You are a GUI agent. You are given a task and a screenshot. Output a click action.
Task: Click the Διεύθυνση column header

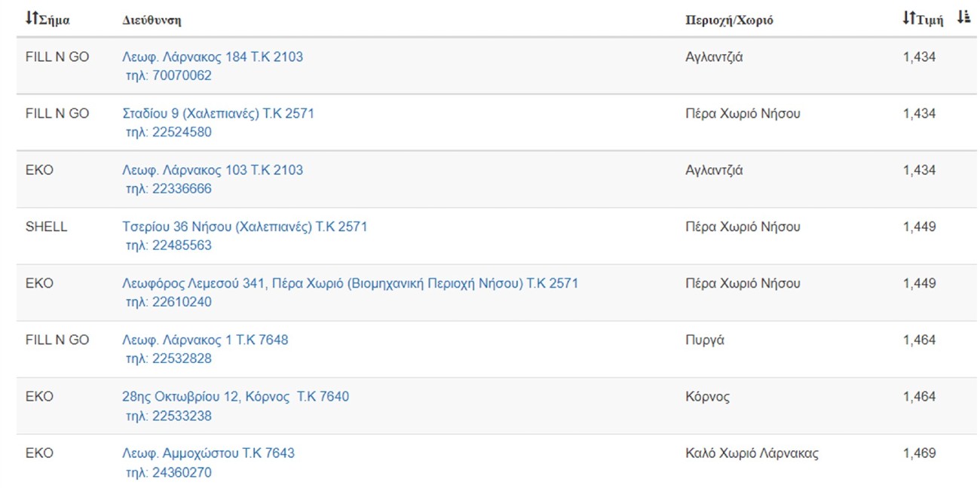(x=152, y=20)
